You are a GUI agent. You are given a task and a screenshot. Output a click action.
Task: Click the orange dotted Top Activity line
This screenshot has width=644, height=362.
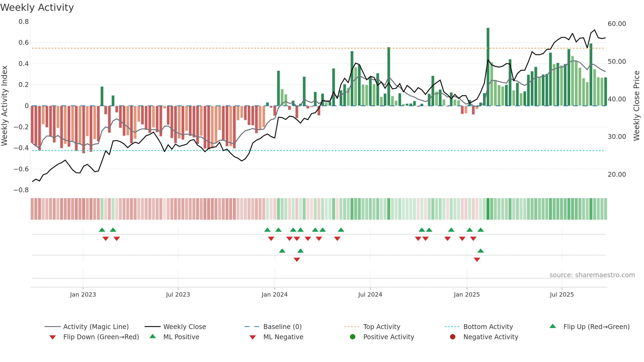pyautogui.click(x=319, y=48)
